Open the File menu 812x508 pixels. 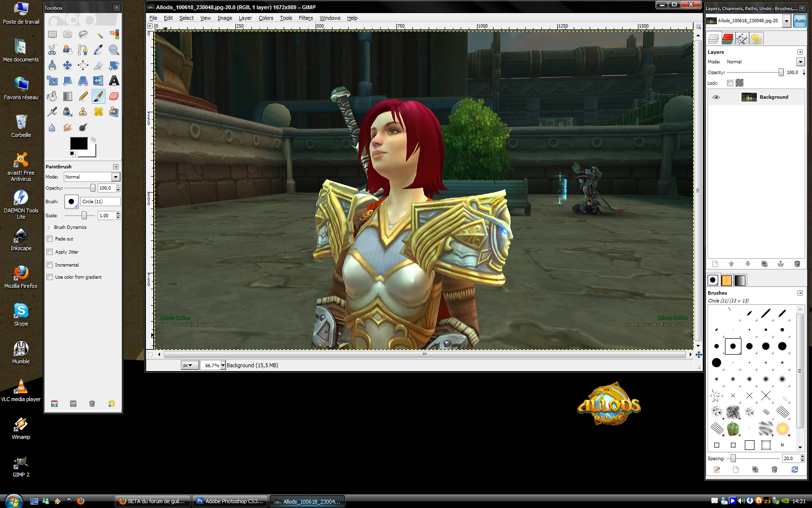(x=153, y=18)
